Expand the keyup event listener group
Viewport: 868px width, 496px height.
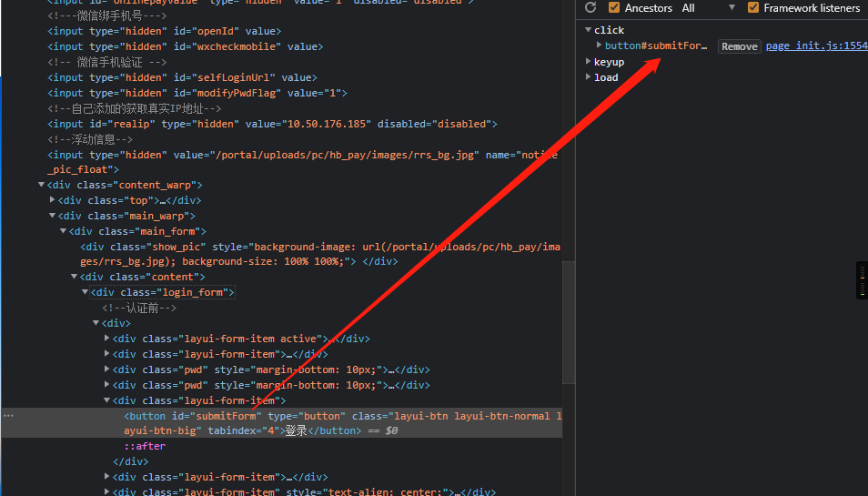click(589, 62)
